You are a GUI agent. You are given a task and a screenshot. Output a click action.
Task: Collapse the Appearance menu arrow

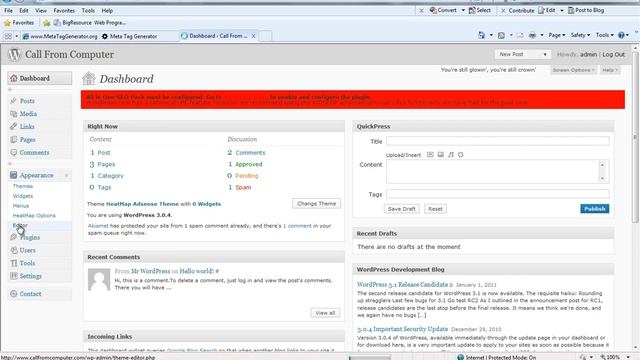tap(67, 176)
